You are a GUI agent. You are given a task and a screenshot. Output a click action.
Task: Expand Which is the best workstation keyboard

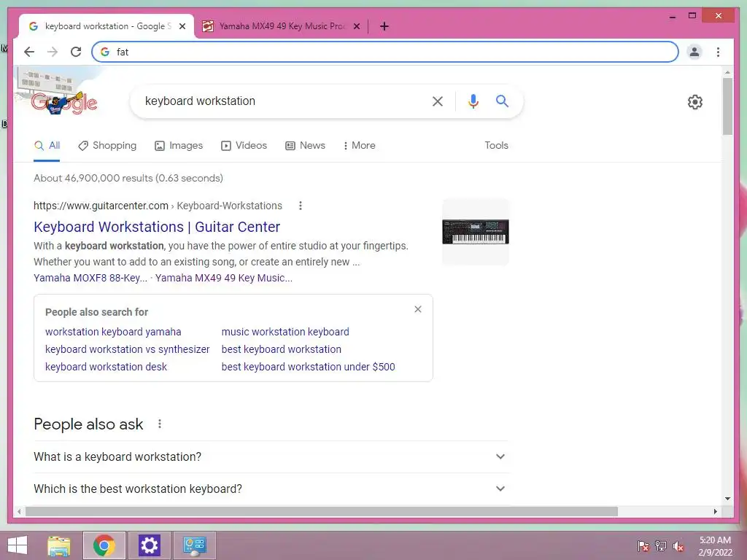[271, 489]
